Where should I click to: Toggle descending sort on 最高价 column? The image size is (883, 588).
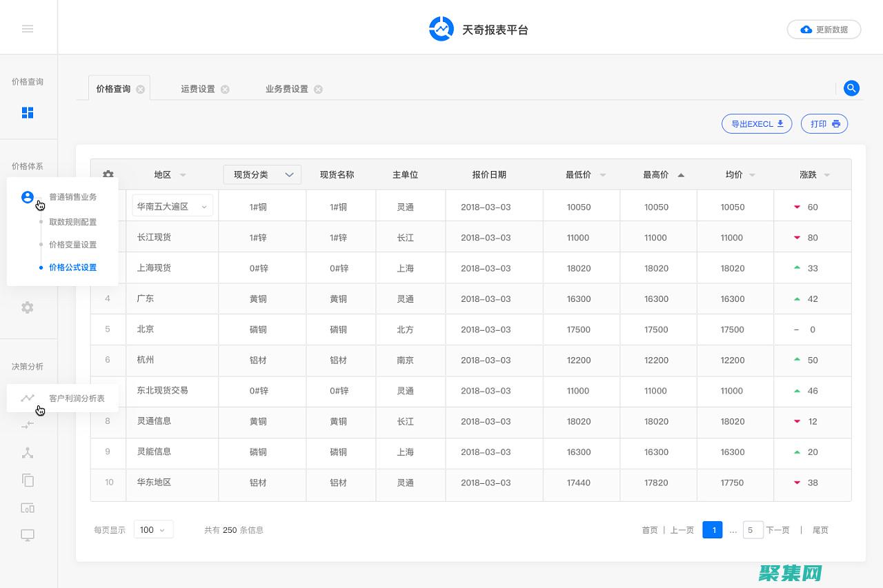[x=680, y=174]
